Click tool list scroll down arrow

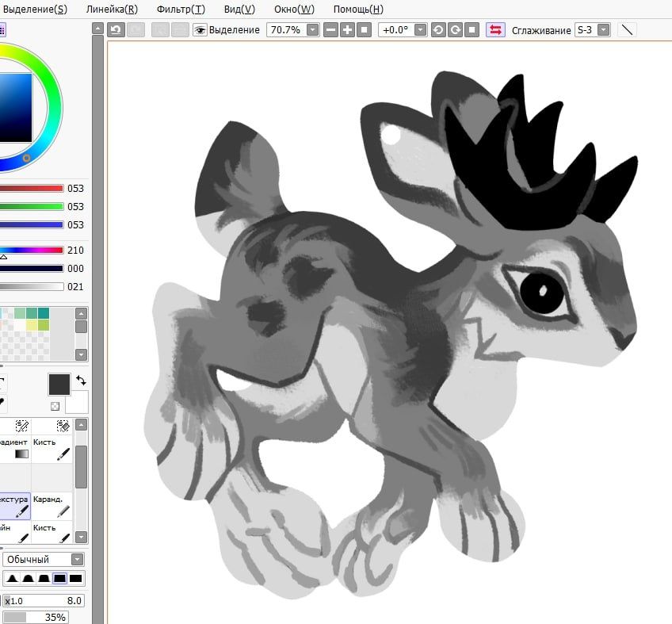coord(81,537)
